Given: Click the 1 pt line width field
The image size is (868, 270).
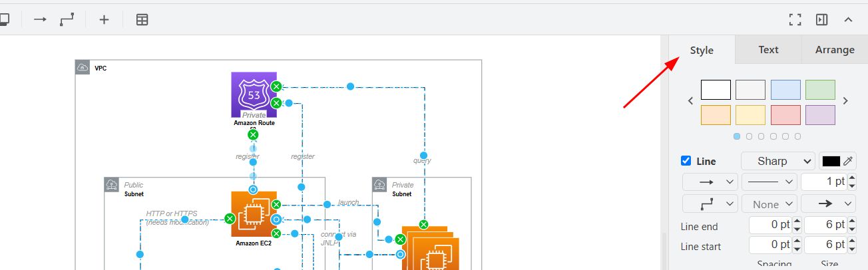Looking at the screenshot, I should pos(824,182).
